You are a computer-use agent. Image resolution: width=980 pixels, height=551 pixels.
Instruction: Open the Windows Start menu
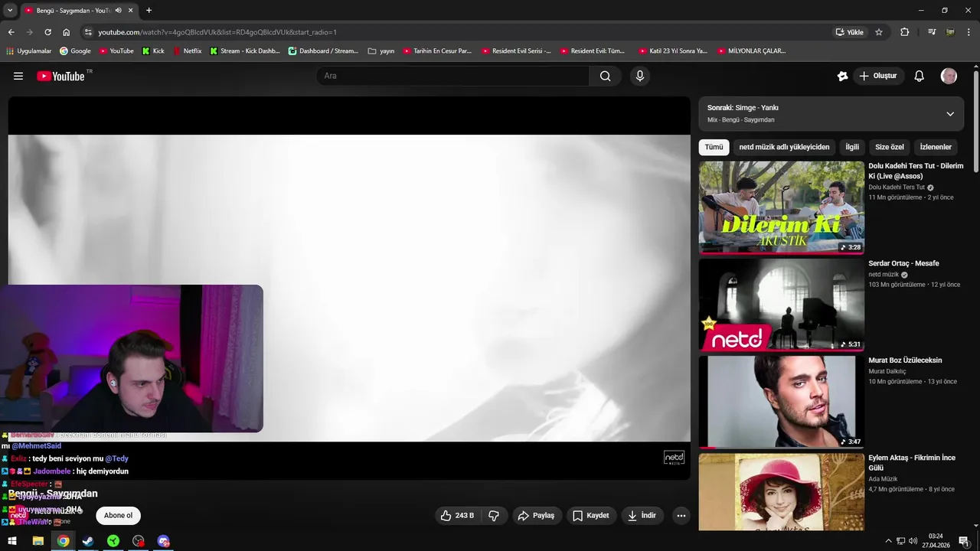(12, 541)
